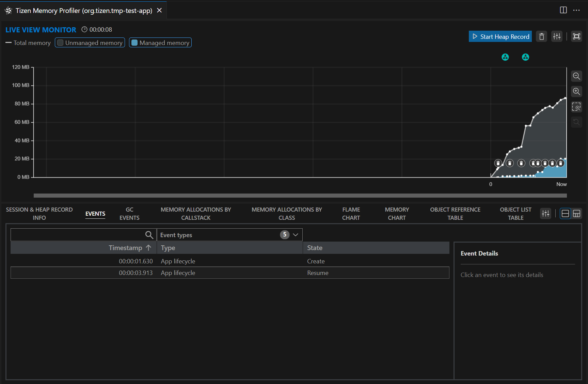This screenshot has height=384, width=588.
Task: Activate the zoom-to-selection region icon
Action: pos(576,107)
